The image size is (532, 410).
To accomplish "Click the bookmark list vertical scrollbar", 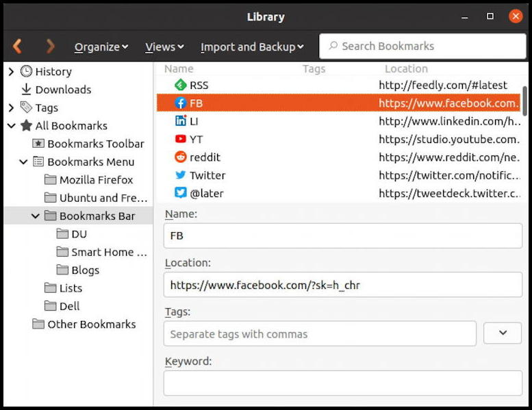I will pyautogui.click(x=525, y=101).
